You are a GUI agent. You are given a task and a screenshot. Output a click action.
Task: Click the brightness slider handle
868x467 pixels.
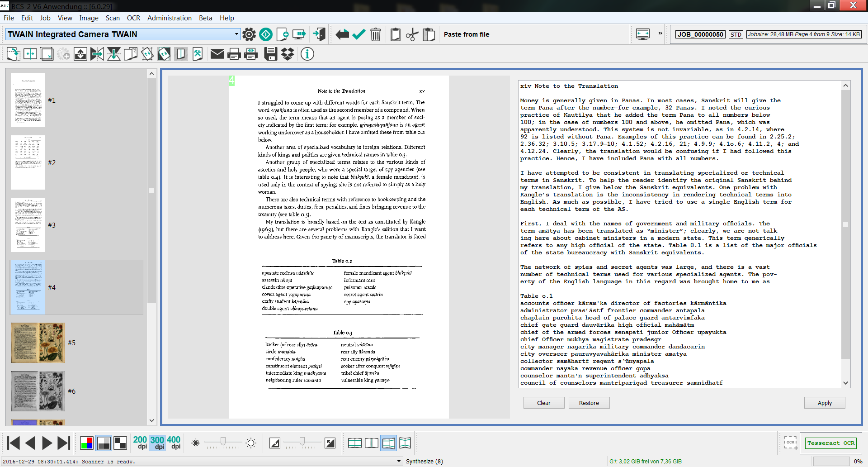pos(223,441)
